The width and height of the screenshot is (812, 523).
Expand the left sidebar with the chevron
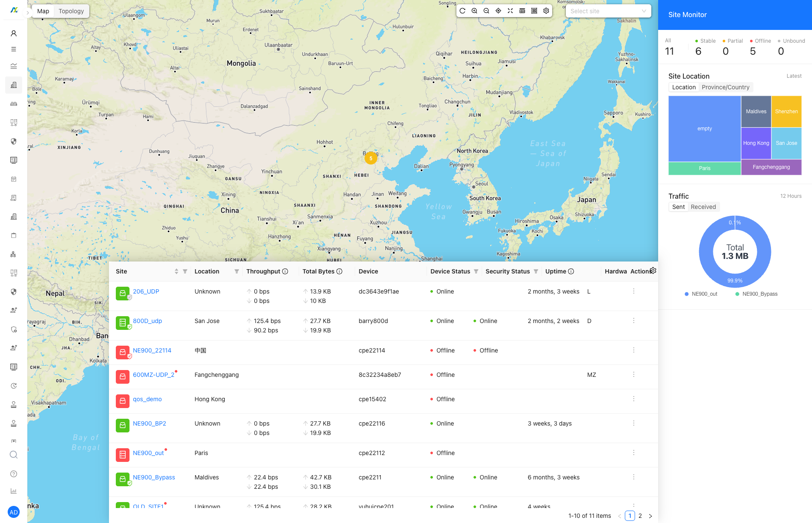click(x=28, y=13)
